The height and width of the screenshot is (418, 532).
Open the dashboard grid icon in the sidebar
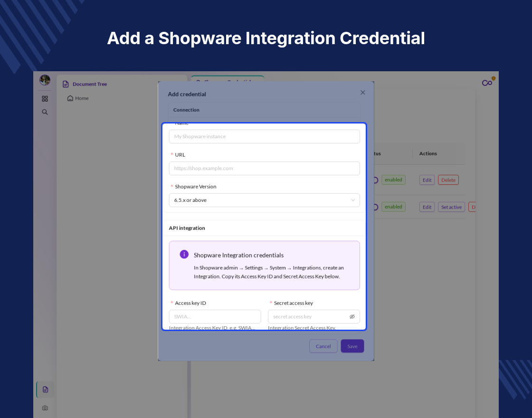[45, 99]
